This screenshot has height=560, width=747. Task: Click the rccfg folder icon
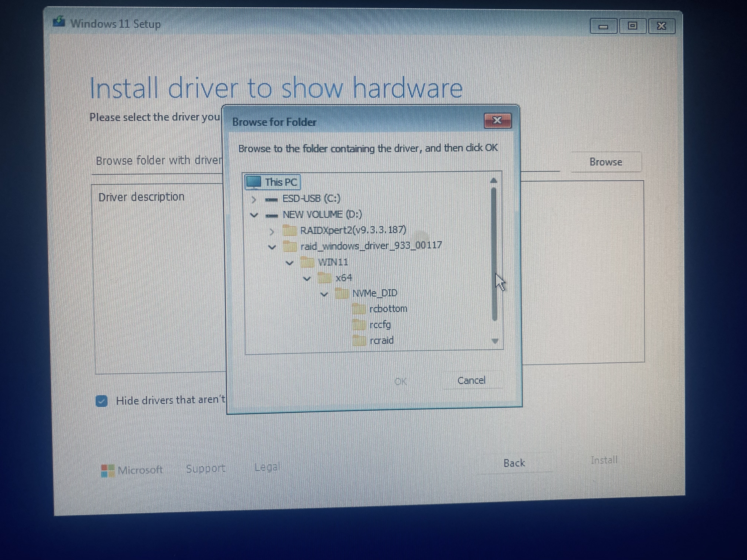(x=359, y=325)
